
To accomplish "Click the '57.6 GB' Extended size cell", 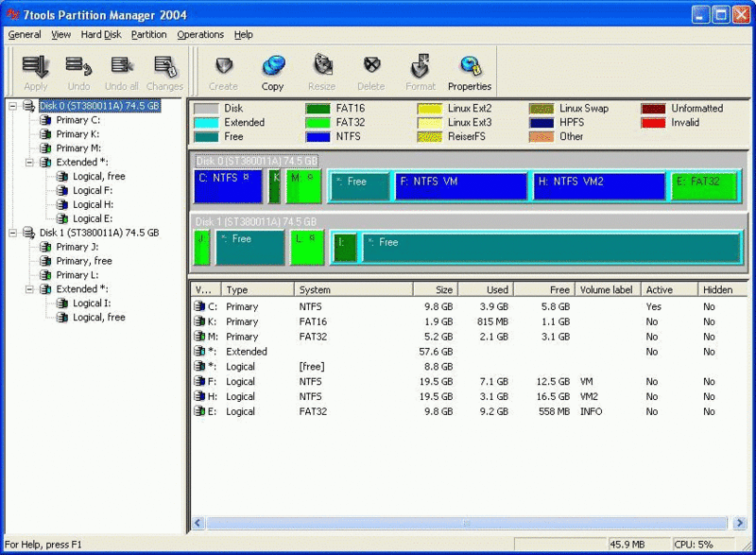I will (436, 352).
